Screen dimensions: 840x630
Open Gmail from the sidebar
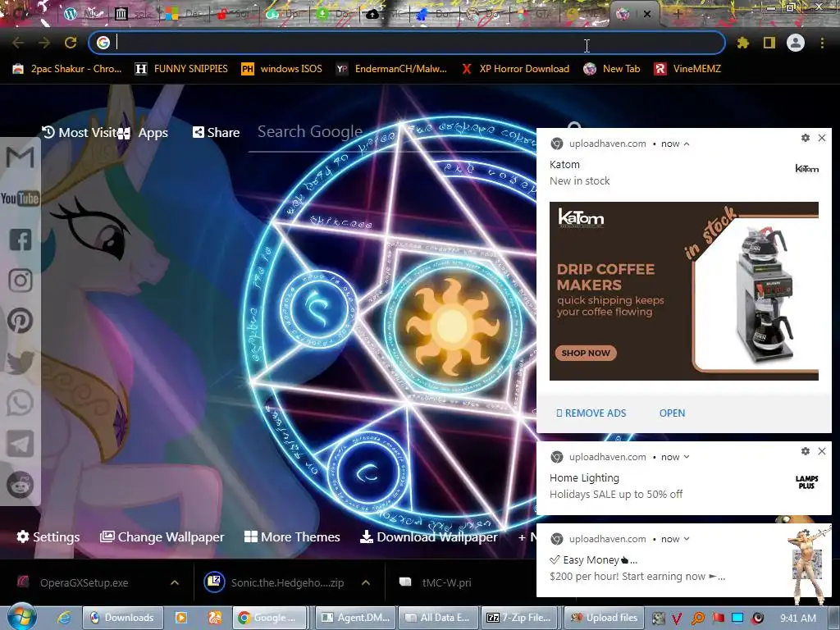click(21, 157)
